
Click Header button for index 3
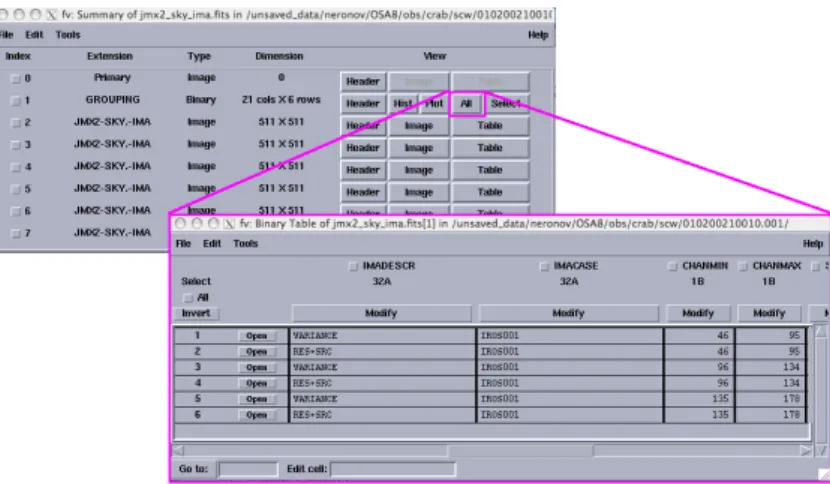tap(363, 148)
